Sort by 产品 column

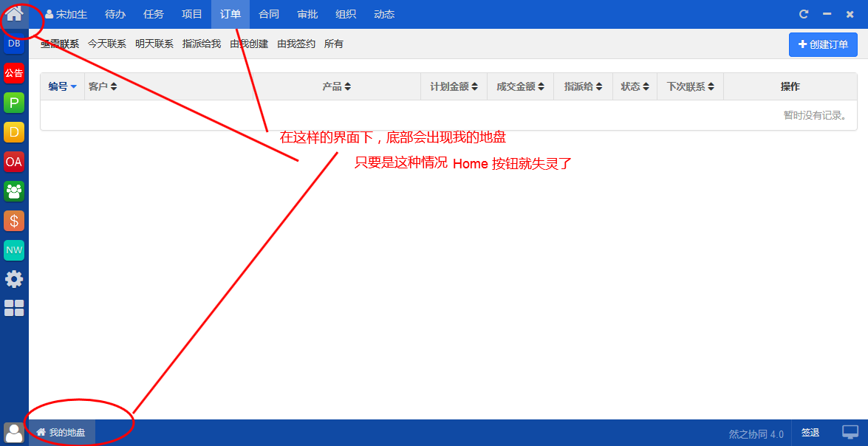(x=337, y=86)
